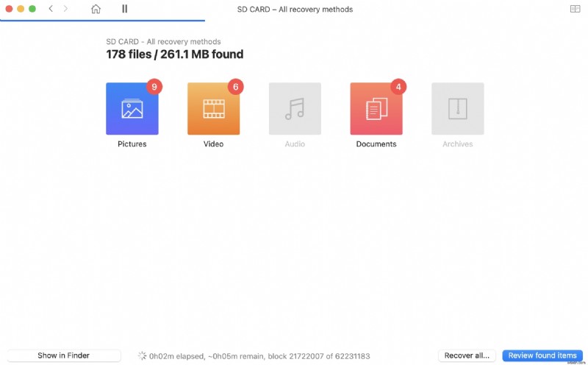
Task: Navigate back with the left chevron
Action: 51,9
